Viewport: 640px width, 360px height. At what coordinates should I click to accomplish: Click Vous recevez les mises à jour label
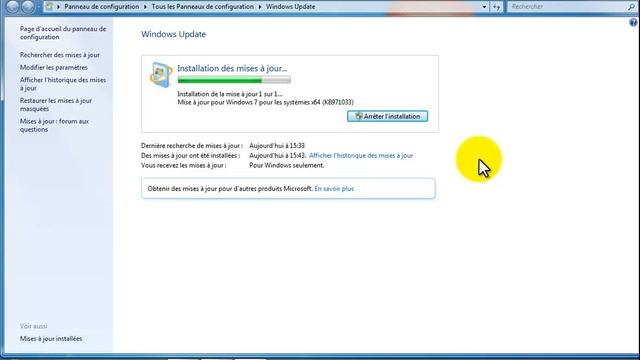(184, 165)
